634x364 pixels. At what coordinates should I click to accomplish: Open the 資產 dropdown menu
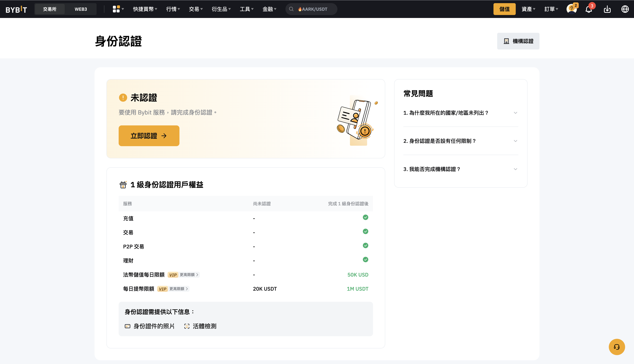click(528, 9)
